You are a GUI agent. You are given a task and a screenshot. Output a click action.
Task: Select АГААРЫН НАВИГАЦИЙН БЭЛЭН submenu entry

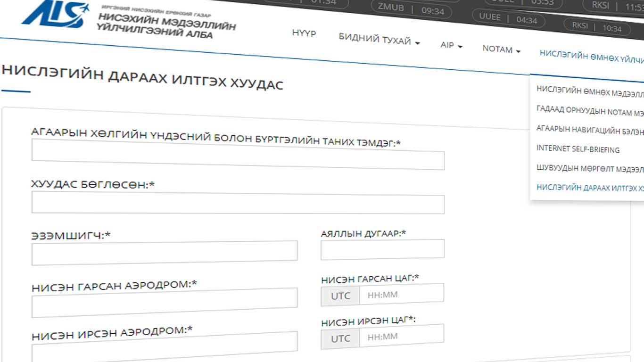tap(590, 130)
